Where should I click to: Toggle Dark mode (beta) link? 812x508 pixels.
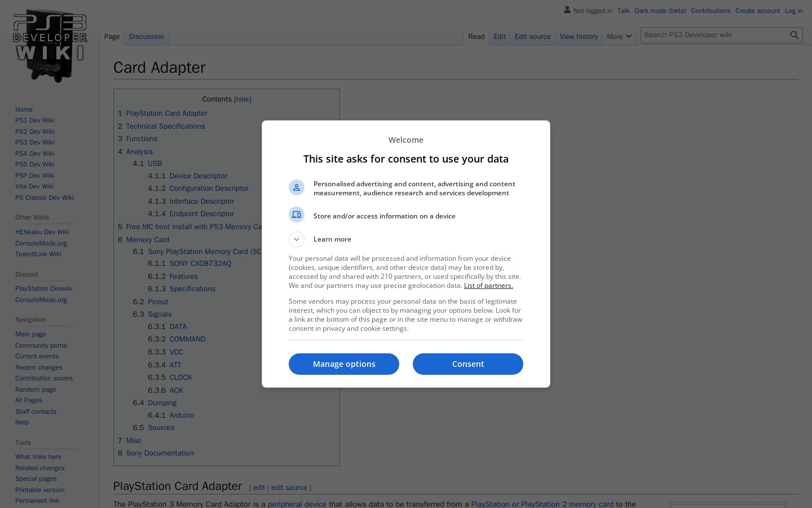click(x=660, y=11)
